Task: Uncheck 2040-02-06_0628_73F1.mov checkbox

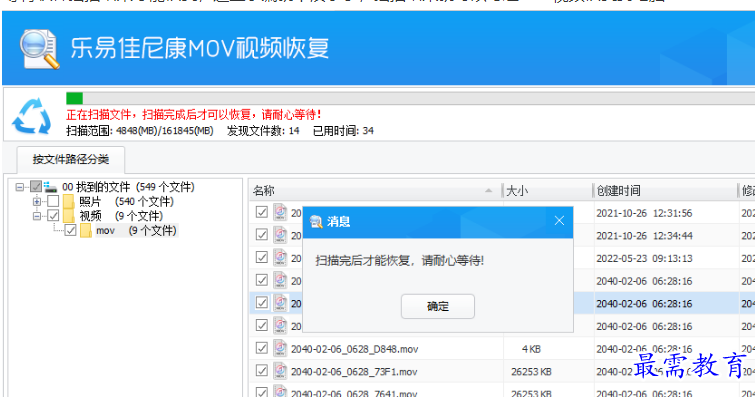Action: pyautogui.click(x=261, y=371)
